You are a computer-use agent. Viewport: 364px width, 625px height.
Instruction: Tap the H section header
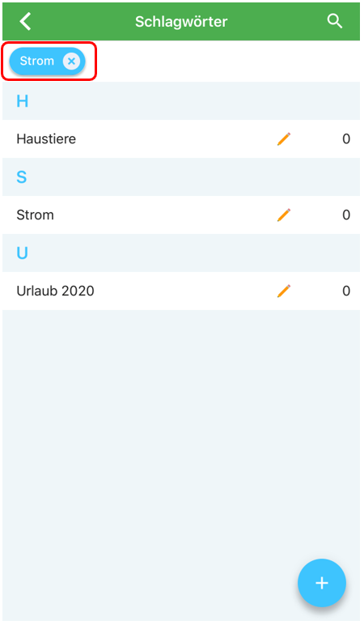(181, 101)
